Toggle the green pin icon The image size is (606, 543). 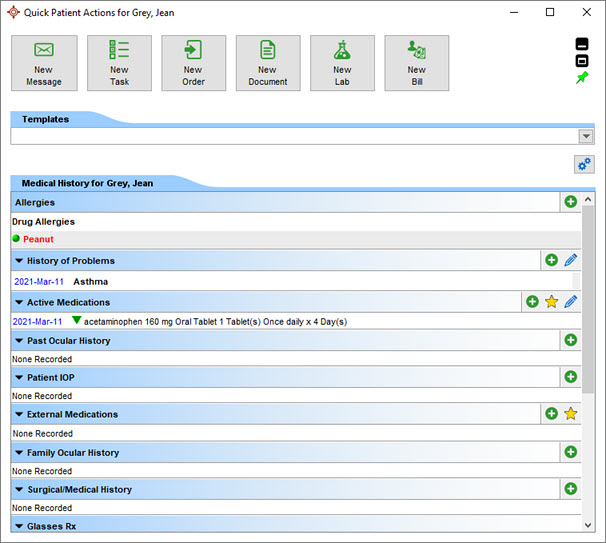coord(583,78)
